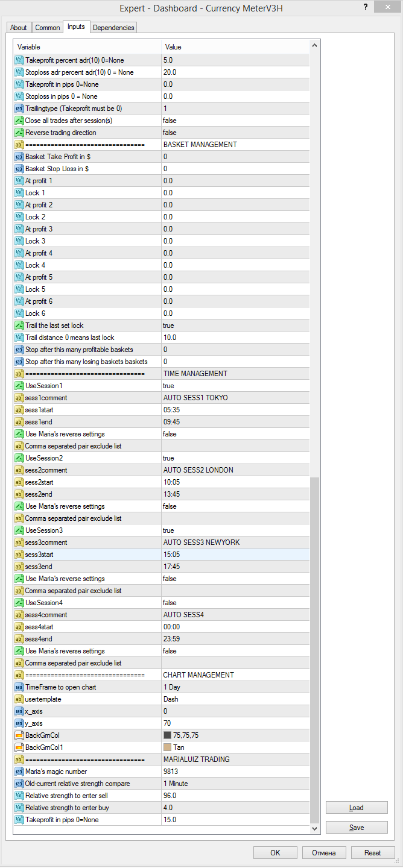Screen dimensions: 403x868
Task: Toggle the UseSession2 true value
Action: point(235,458)
